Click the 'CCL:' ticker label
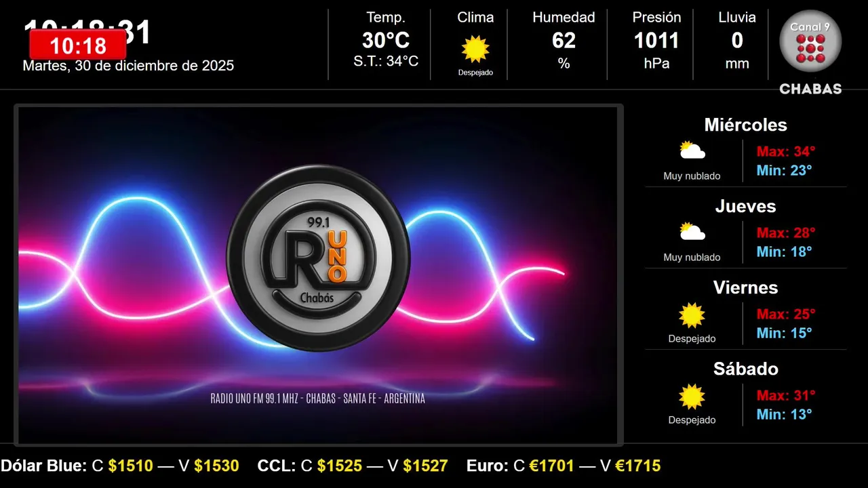This screenshot has height=488, width=868. pos(277,466)
